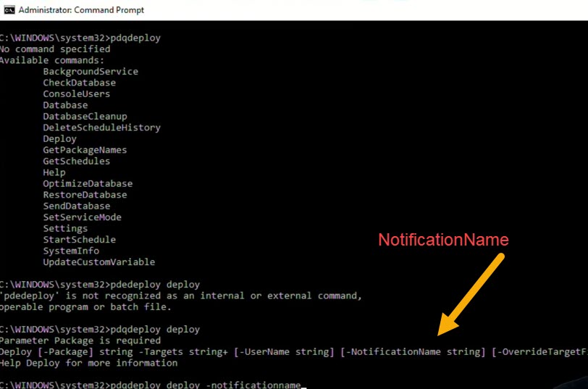Click the DeleteScheduleHistory command name
This screenshot has width=588, height=389.
coord(101,127)
